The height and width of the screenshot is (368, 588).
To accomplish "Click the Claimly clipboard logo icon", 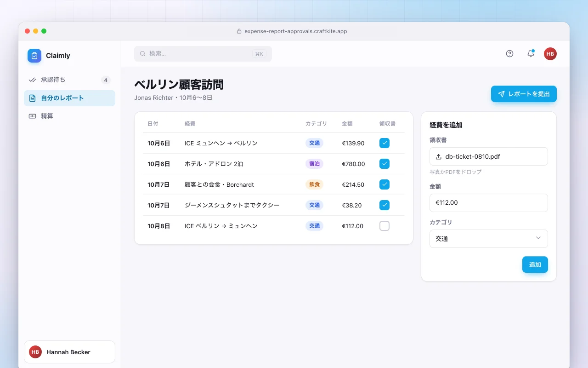I will coord(34,56).
